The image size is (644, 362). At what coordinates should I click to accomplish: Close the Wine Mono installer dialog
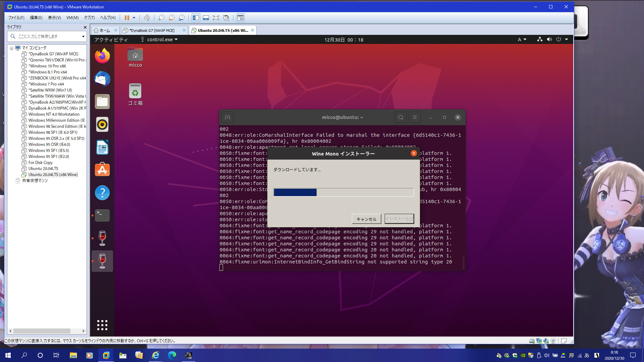414,153
